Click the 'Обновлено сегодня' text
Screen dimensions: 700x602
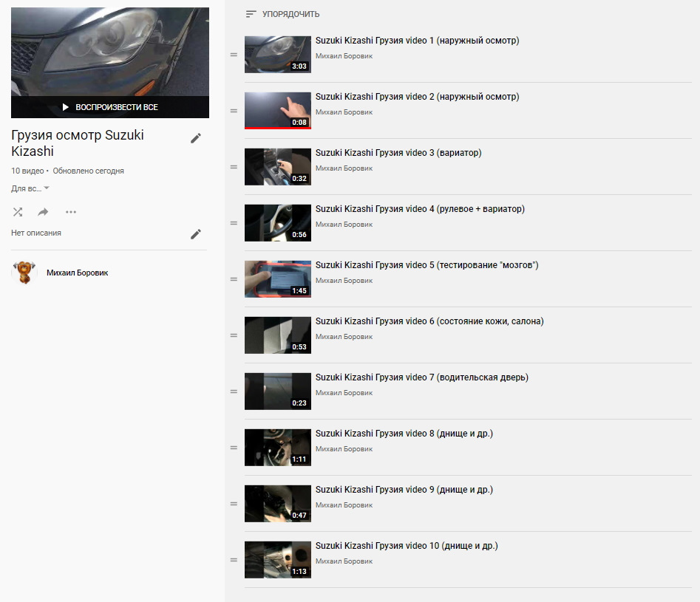click(89, 171)
